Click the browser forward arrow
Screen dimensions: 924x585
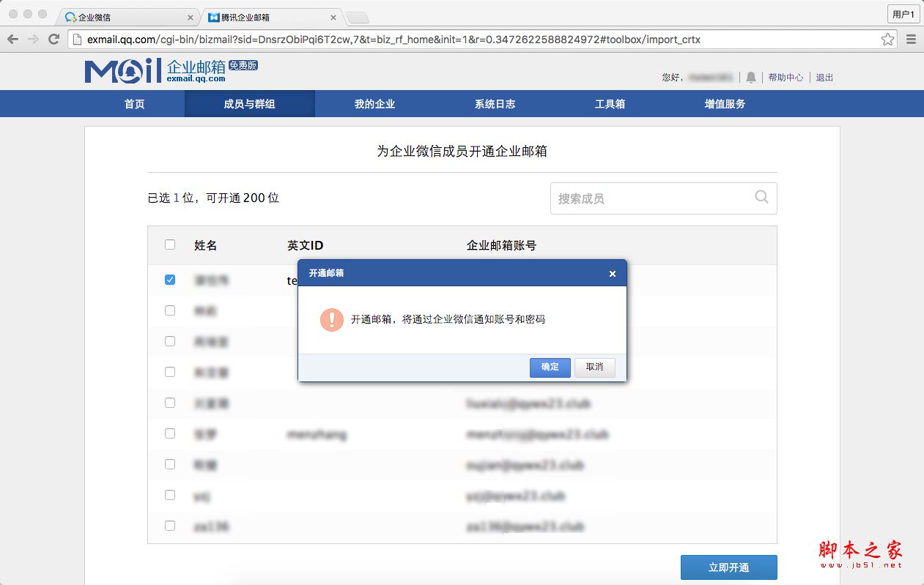[x=34, y=38]
